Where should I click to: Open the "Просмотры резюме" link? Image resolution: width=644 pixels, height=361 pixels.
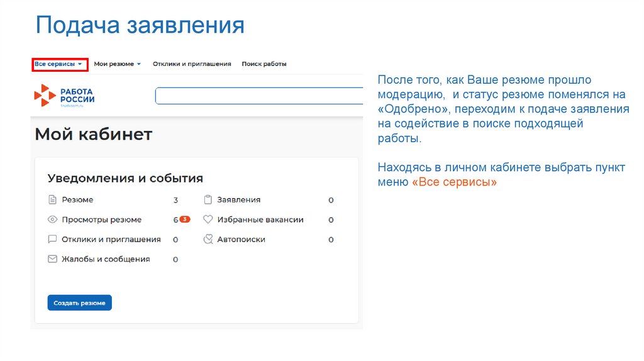(x=101, y=219)
